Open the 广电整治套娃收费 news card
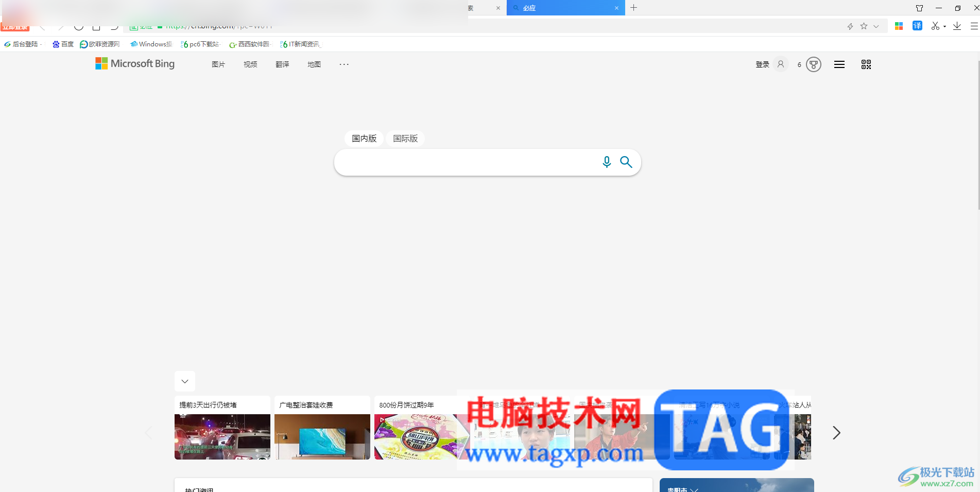 click(x=322, y=428)
